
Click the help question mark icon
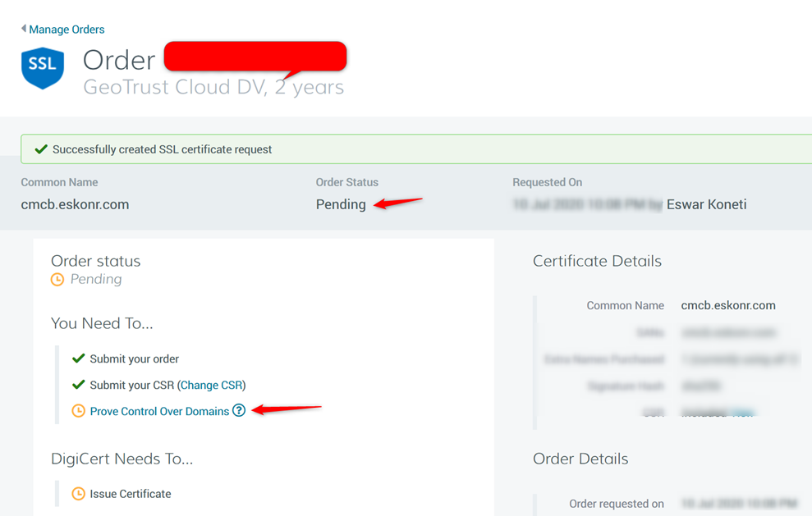pyautogui.click(x=239, y=410)
